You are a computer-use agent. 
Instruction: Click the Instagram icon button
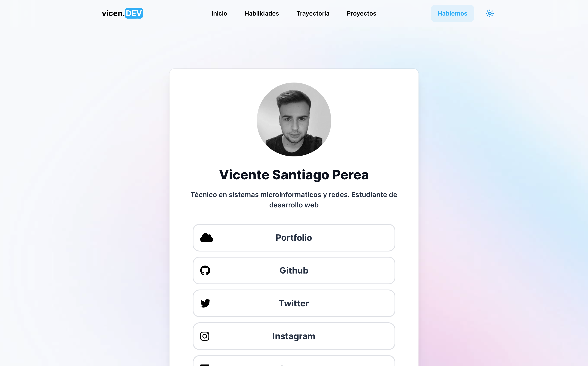(205, 336)
